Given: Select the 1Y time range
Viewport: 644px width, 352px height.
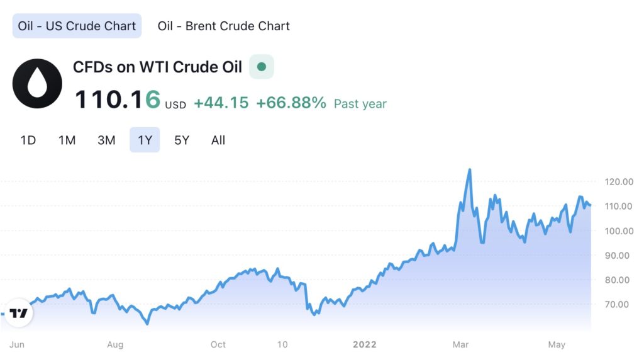Looking at the screenshot, I should [x=145, y=140].
